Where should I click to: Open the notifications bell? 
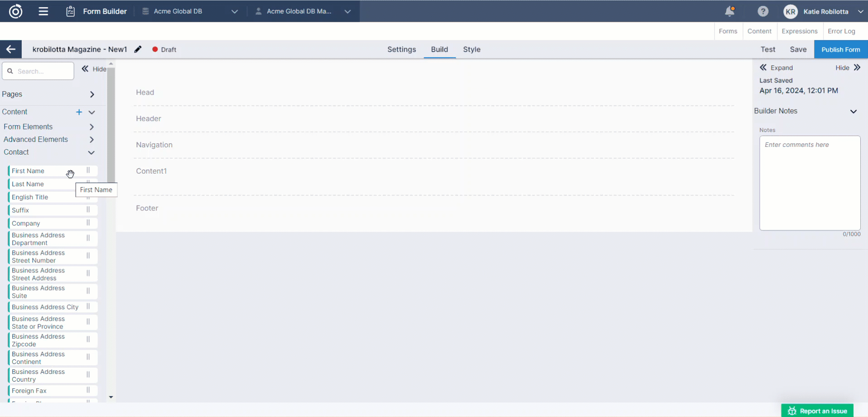tap(729, 11)
